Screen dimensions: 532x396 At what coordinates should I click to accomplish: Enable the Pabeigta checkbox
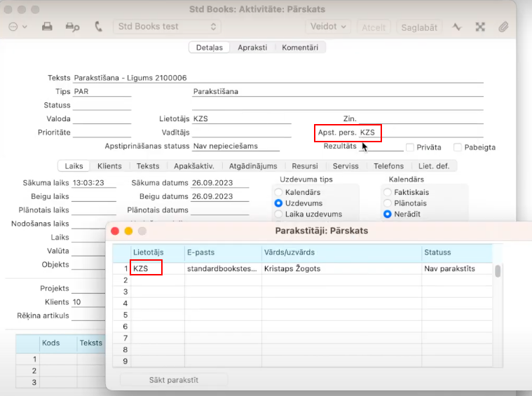pyautogui.click(x=458, y=147)
